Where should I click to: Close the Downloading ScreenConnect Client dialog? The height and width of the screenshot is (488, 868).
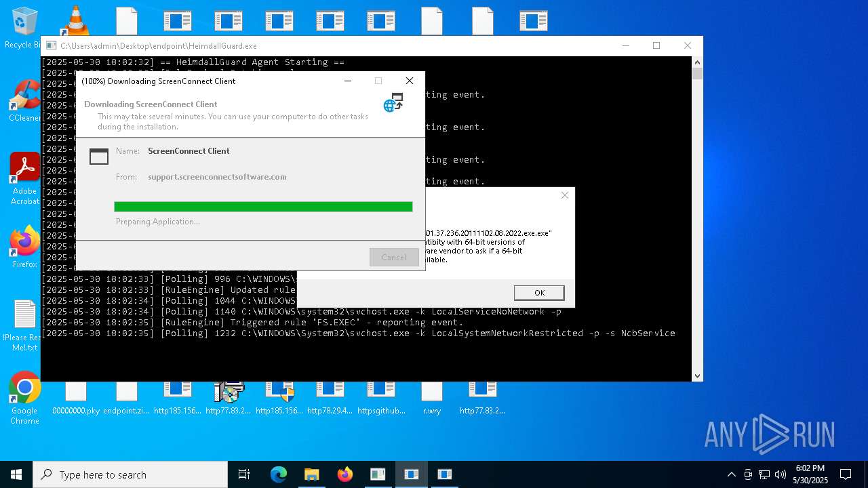[410, 81]
